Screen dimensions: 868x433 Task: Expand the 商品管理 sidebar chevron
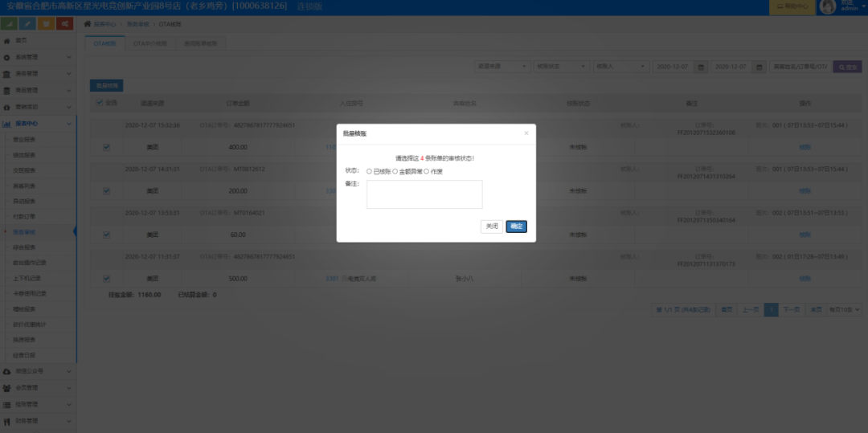(69, 91)
